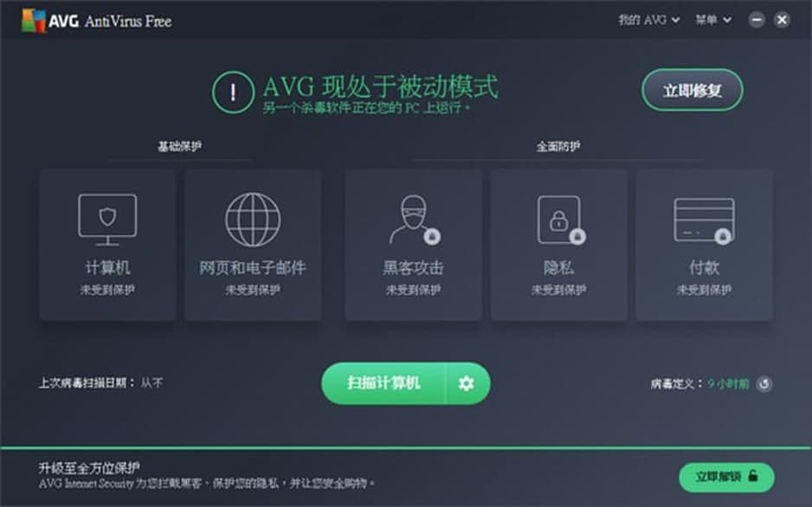
Task: Click the 立即解锁 upgrade button
Action: [x=726, y=477]
